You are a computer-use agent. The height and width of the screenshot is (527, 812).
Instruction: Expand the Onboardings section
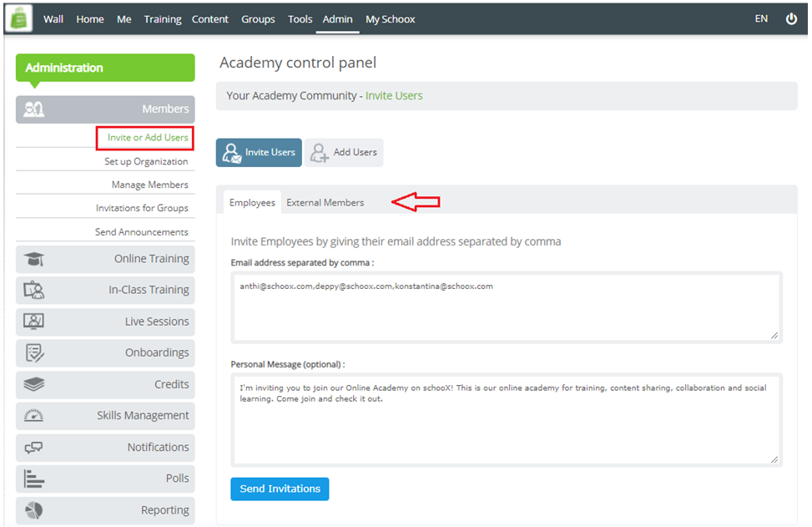(x=105, y=353)
